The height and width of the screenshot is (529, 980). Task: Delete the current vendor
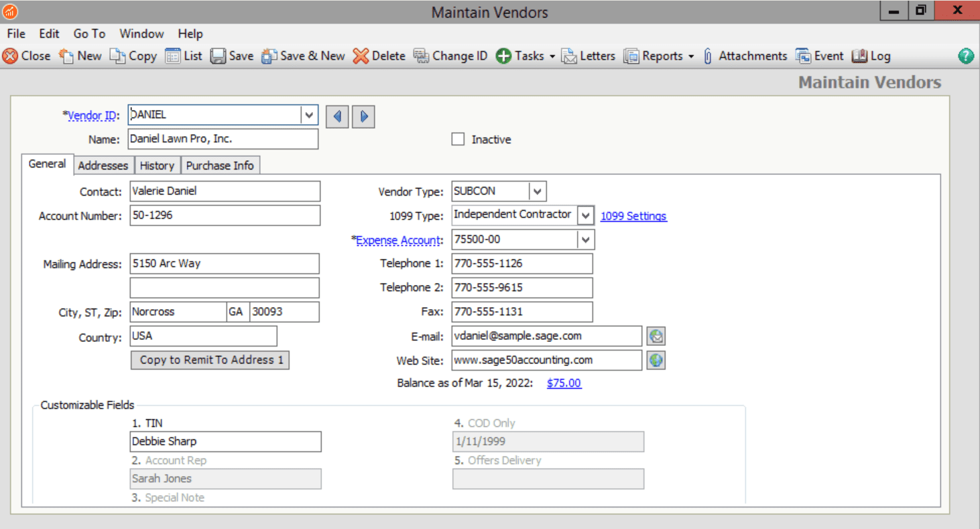(x=379, y=56)
